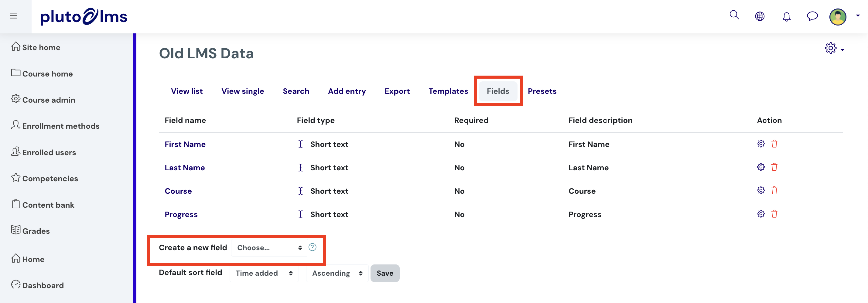The image size is (868, 303).
Task: Open the language globe icon
Action: (x=760, y=16)
